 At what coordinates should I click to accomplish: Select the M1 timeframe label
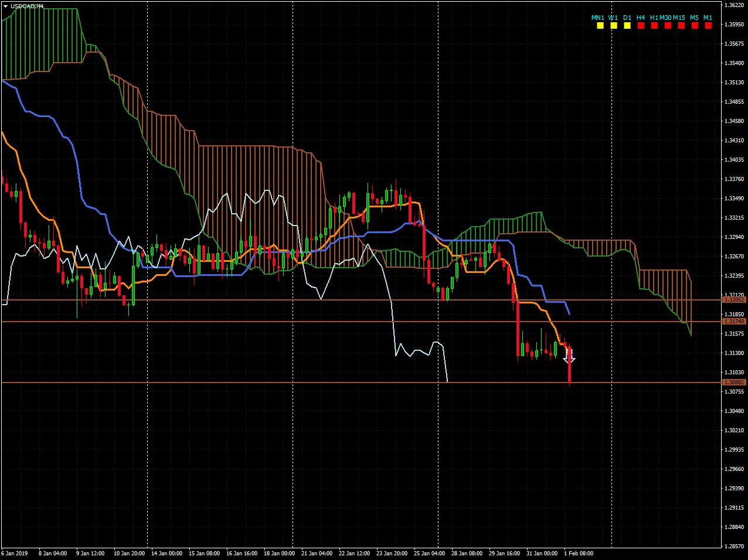click(708, 18)
